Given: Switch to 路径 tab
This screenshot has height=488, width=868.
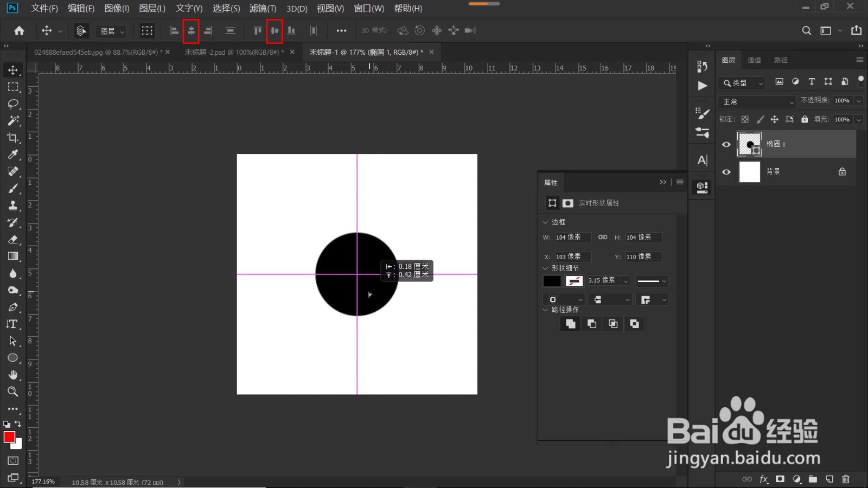Looking at the screenshot, I should coord(781,60).
